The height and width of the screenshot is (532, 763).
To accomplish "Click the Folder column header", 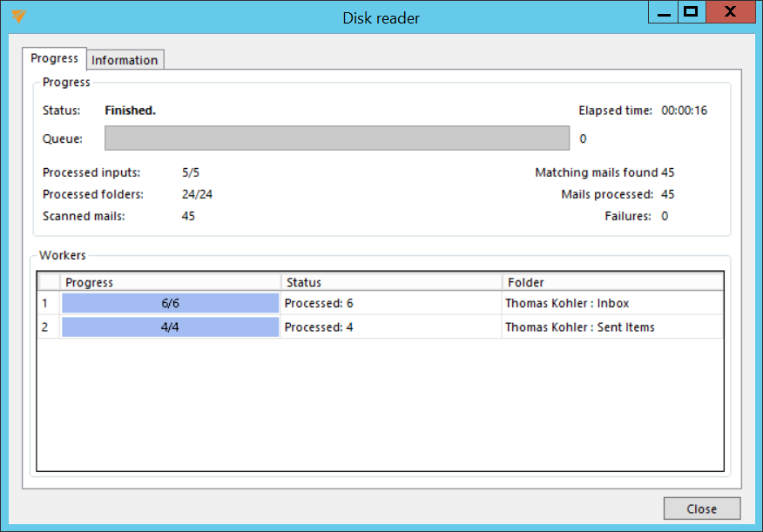I will coord(612,282).
